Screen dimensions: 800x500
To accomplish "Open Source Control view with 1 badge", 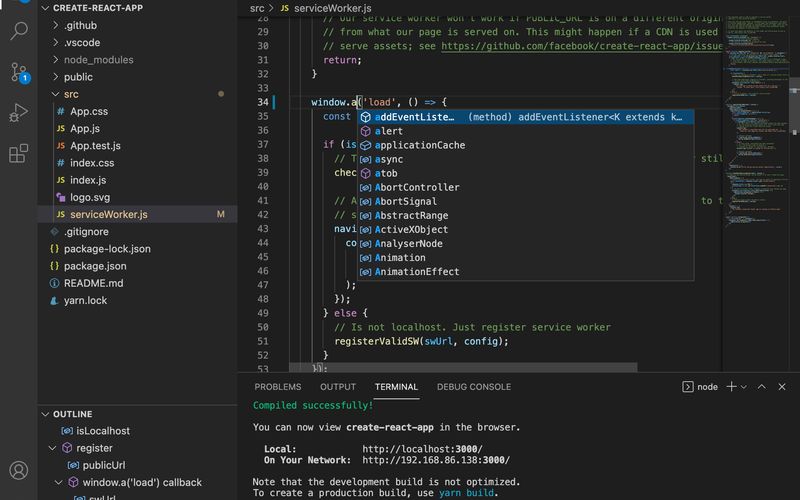I will point(19,72).
